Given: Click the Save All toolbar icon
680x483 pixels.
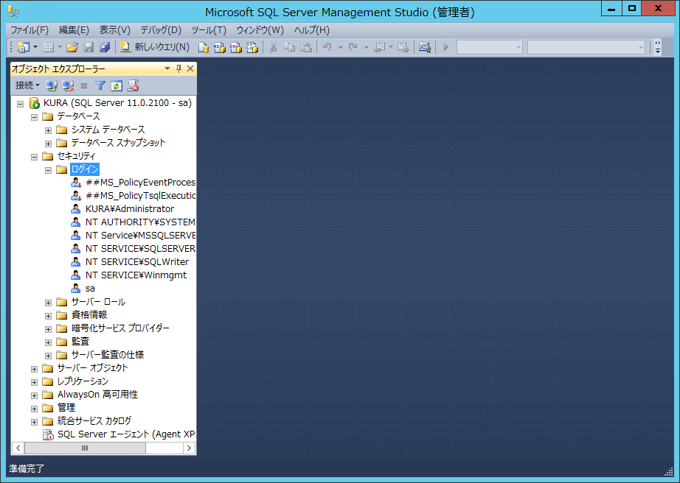Looking at the screenshot, I should (105, 47).
